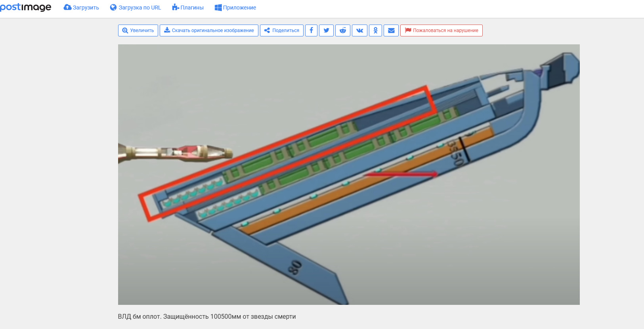Share image via email envelope icon

click(391, 30)
